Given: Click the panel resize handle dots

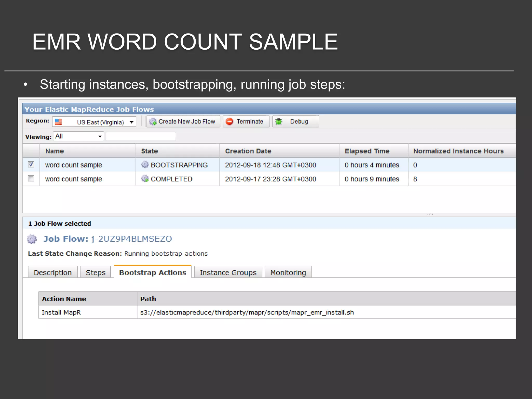Looking at the screenshot, I should click(430, 214).
